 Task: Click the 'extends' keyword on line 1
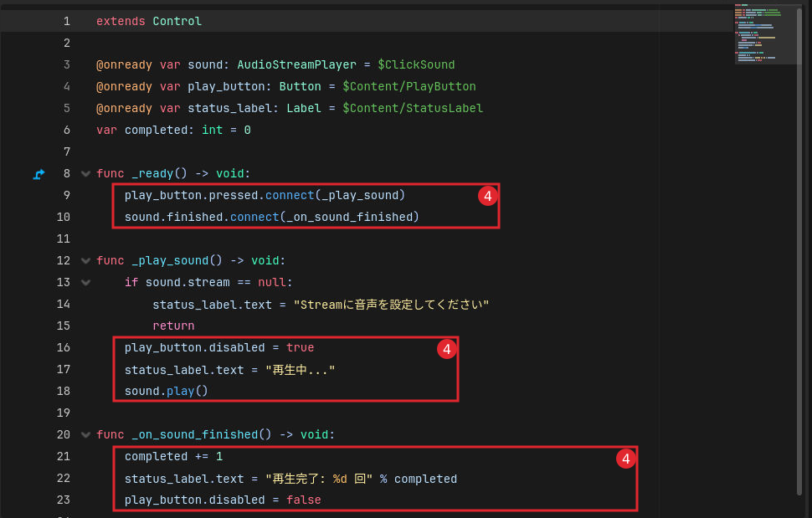[121, 21]
